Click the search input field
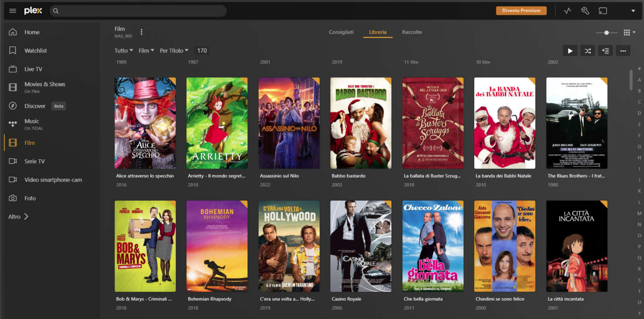The image size is (644, 319). (x=138, y=11)
